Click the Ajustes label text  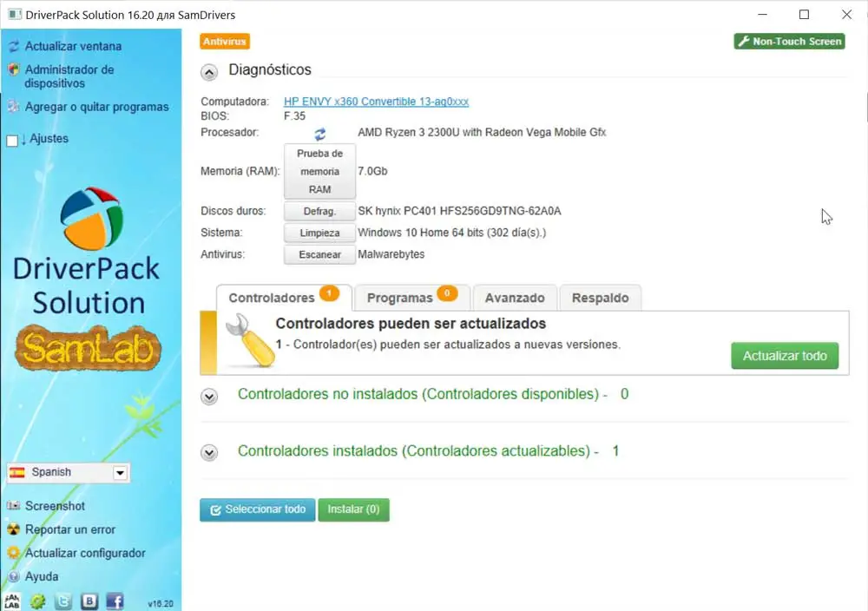tap(49, 138)
